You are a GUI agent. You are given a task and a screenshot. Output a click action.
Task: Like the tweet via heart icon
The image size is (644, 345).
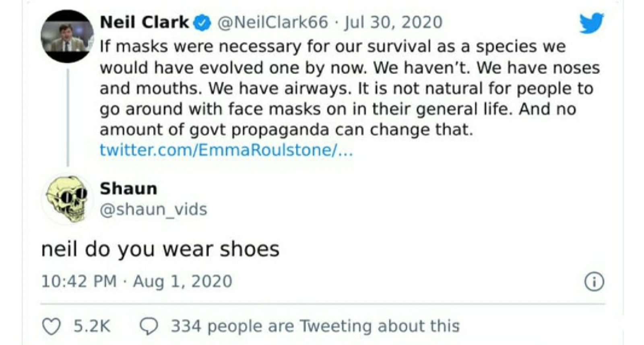click(x=52, y=326)
